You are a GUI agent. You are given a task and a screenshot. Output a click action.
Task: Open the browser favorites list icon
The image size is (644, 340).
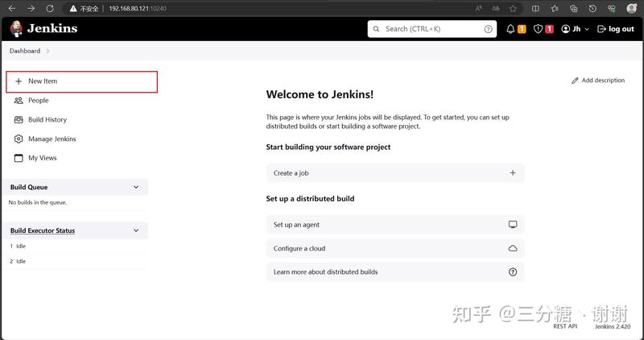[x=555, y=8]
